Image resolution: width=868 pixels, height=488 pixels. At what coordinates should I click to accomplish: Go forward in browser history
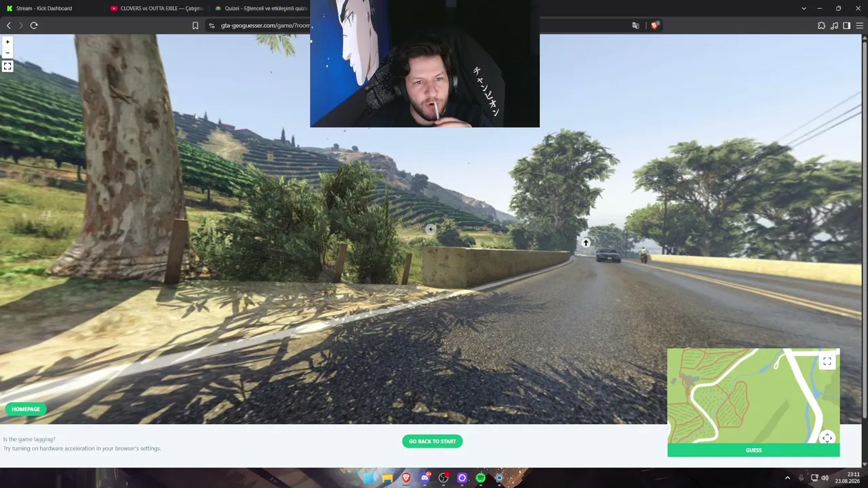click(x=21, y=26)
